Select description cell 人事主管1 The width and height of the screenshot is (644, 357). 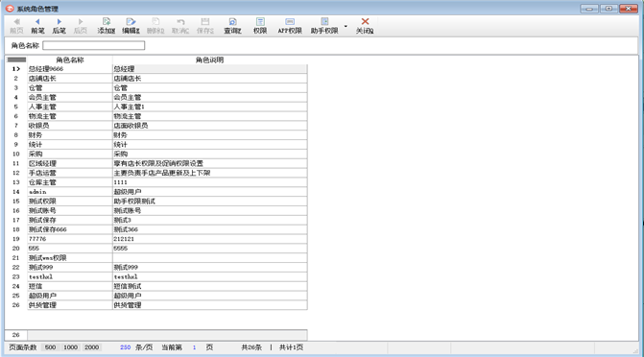tap(209, 107)
